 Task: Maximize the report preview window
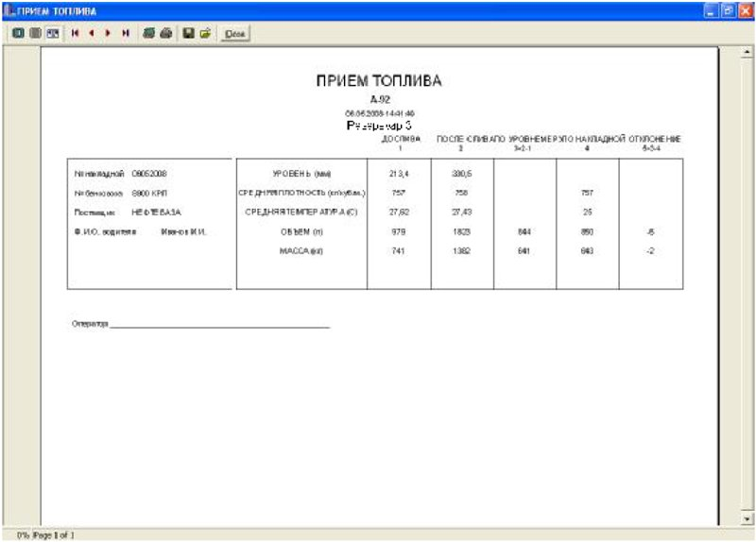pyautogui.click(x=729, y=10)
